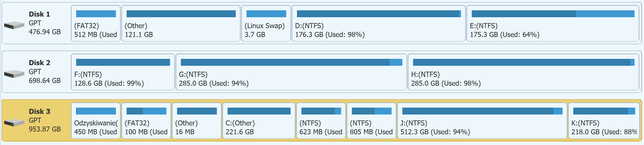Click the E: partition usage bar
The image size is (644, 145).
pyautogui.click(x=553, y=14)
